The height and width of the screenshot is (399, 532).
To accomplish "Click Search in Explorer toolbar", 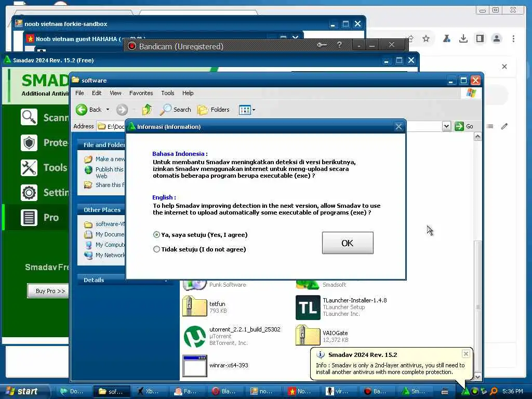I will click(x=176, y=110).
